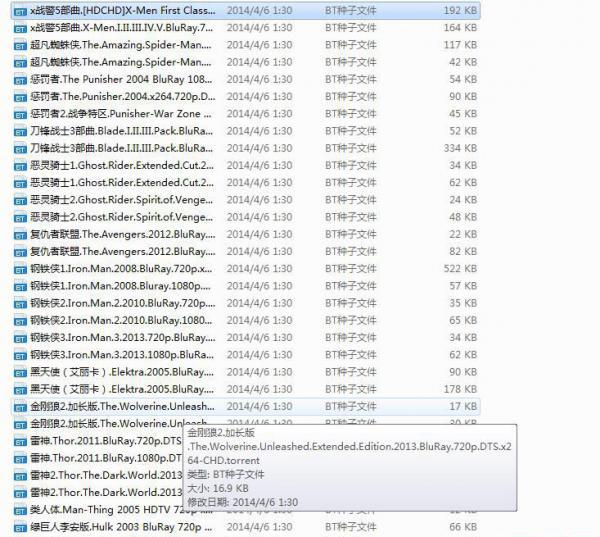Click BT icon of 42 KB Amazing Spider-Man file
Image resolution: width=600 pixels, height=537 pixels.
[20, 63]
